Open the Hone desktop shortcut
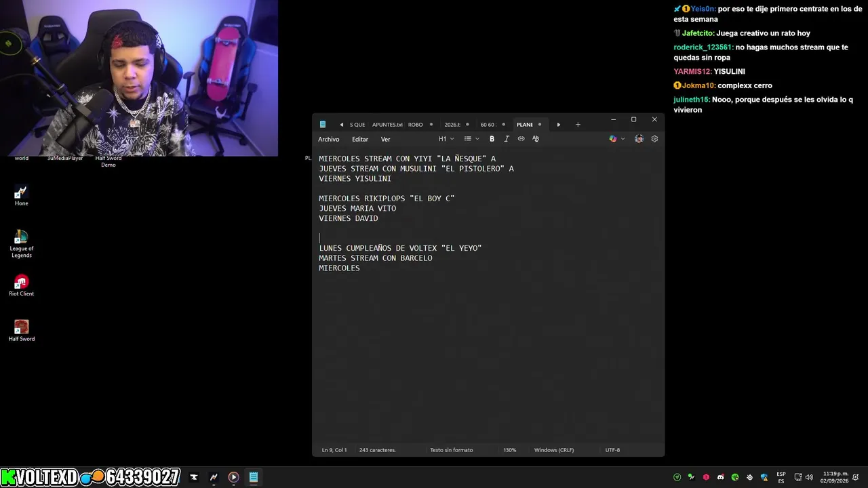 [22, 195]
